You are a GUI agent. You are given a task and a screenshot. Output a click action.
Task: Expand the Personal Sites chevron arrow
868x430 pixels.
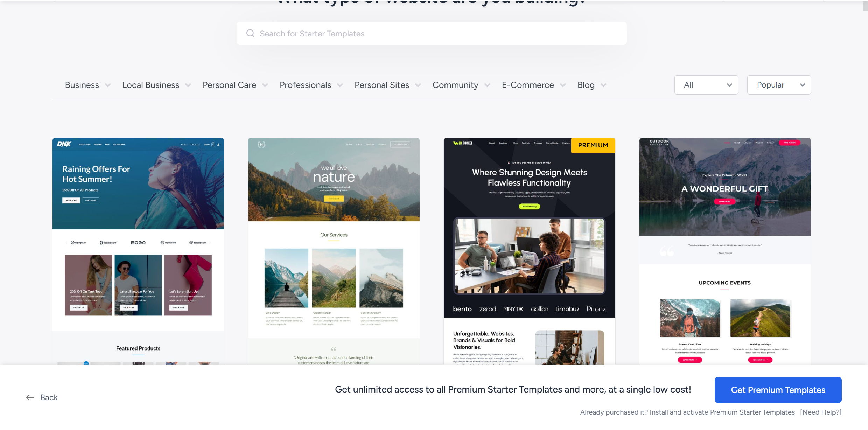pos(418,85)
